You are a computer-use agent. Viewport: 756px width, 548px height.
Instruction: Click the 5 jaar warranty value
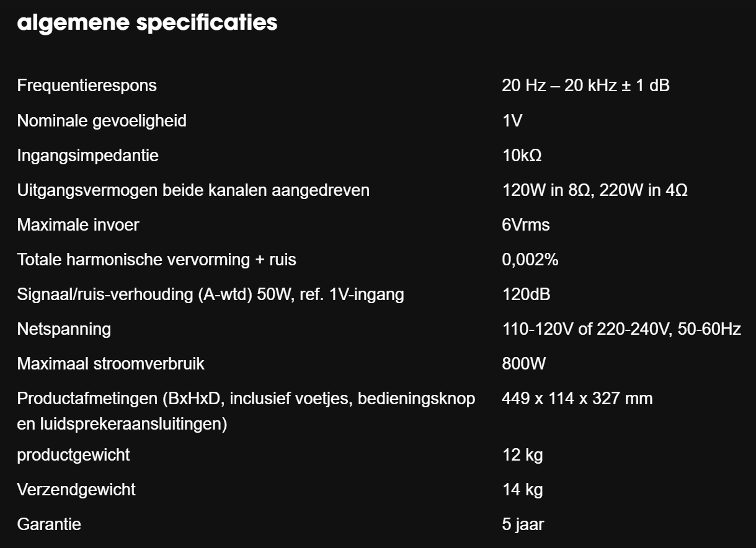tap(523, 524)
